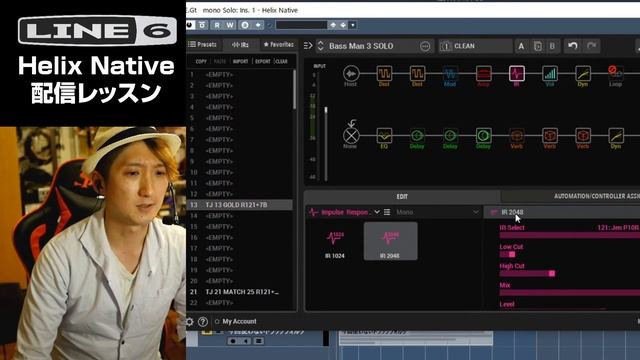Choose the IR 1024 model
Image resolution: width=640 pixels, height=360 pixels.
point(335,244)
